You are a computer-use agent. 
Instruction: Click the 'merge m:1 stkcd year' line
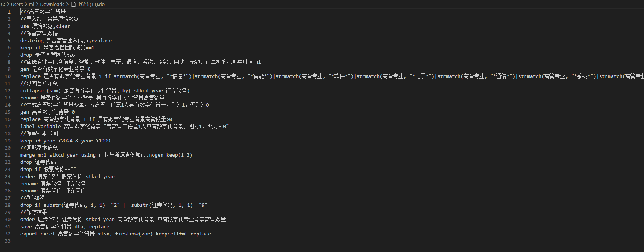106,155
